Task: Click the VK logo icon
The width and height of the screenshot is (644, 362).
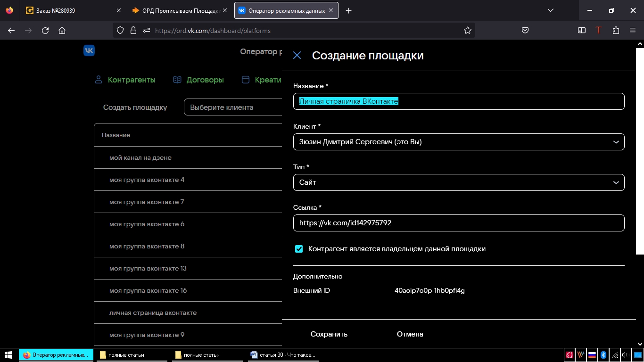Action: pyautogui.click(x=89, y=50)
